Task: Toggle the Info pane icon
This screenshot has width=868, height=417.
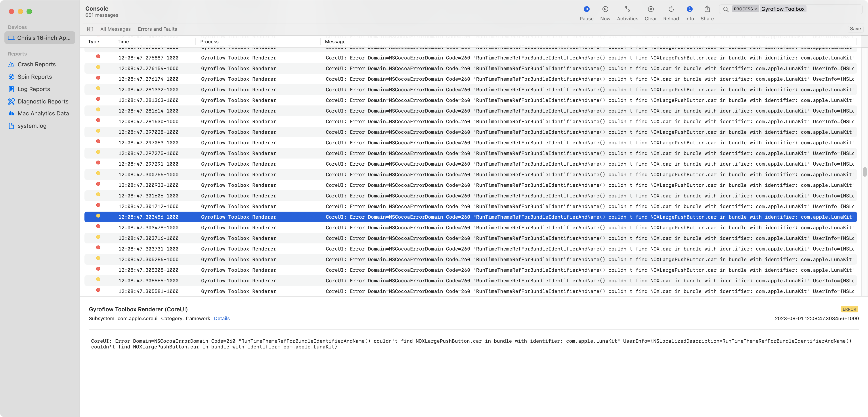Action: [x=689, y=10]
